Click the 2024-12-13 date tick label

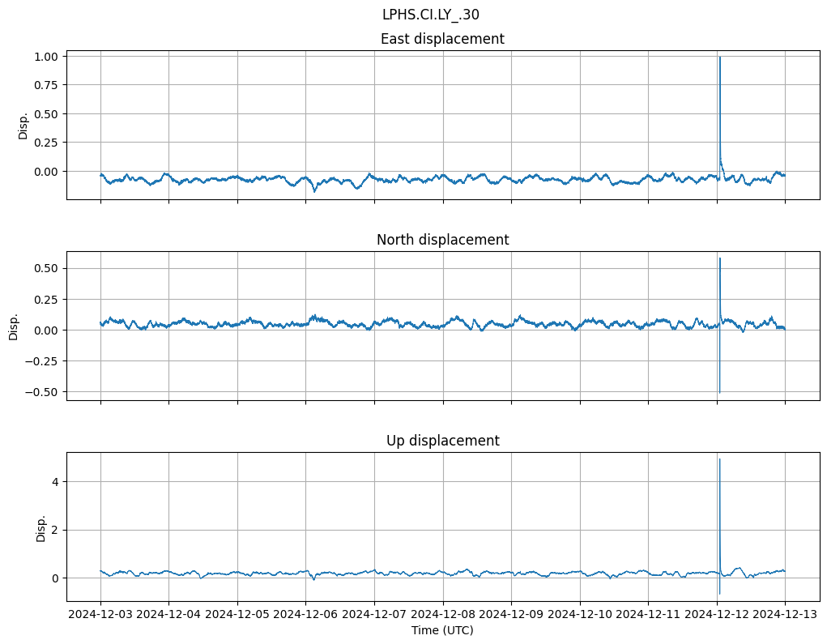point(785,615)
